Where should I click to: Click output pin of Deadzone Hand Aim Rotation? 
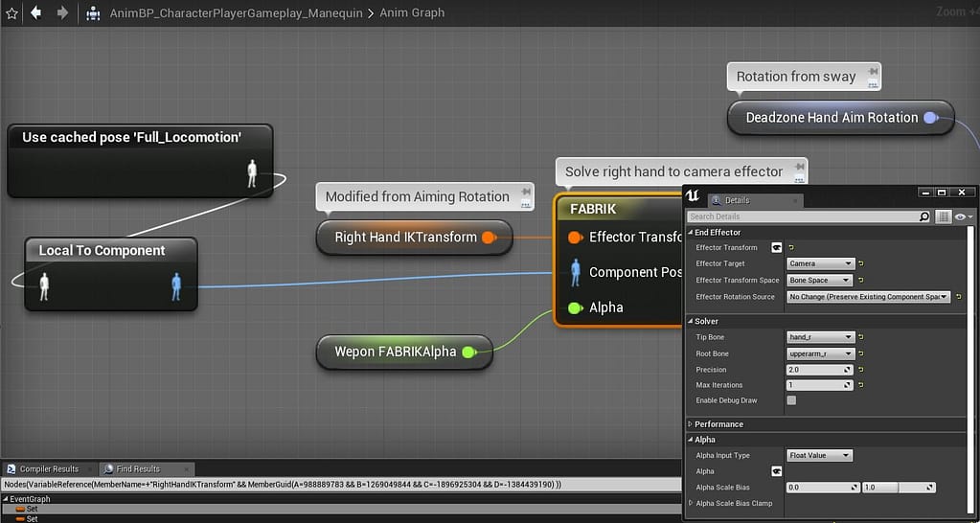tap(930, 118)
